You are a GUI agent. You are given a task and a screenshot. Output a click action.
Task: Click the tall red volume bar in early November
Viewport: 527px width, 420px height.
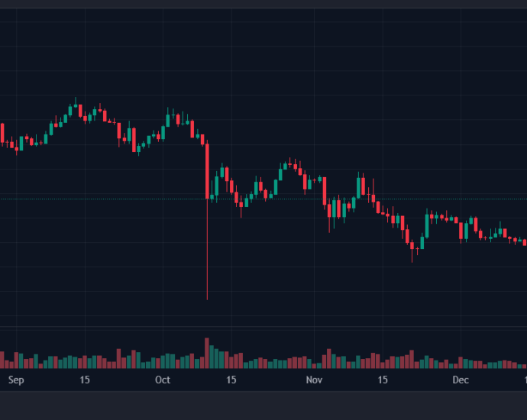329,359
